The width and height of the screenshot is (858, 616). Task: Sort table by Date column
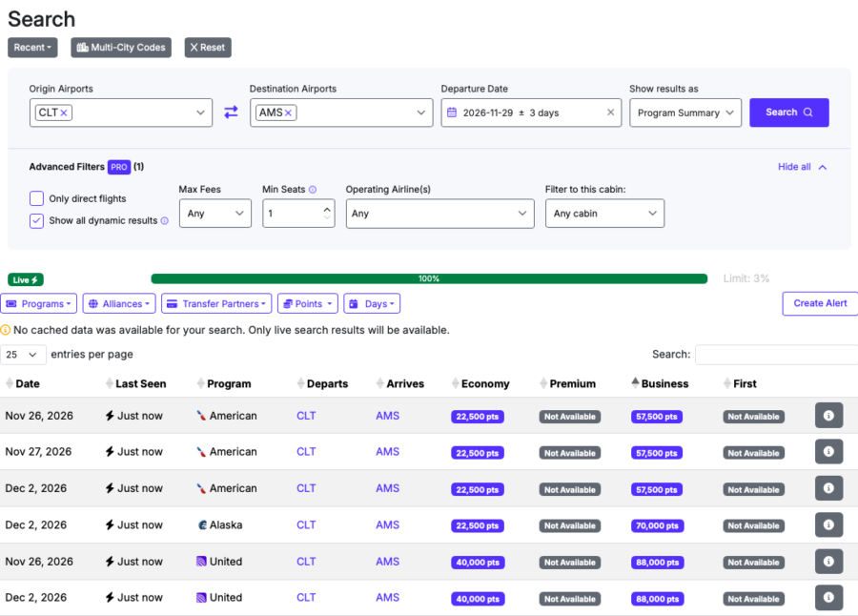click(23, 384)
